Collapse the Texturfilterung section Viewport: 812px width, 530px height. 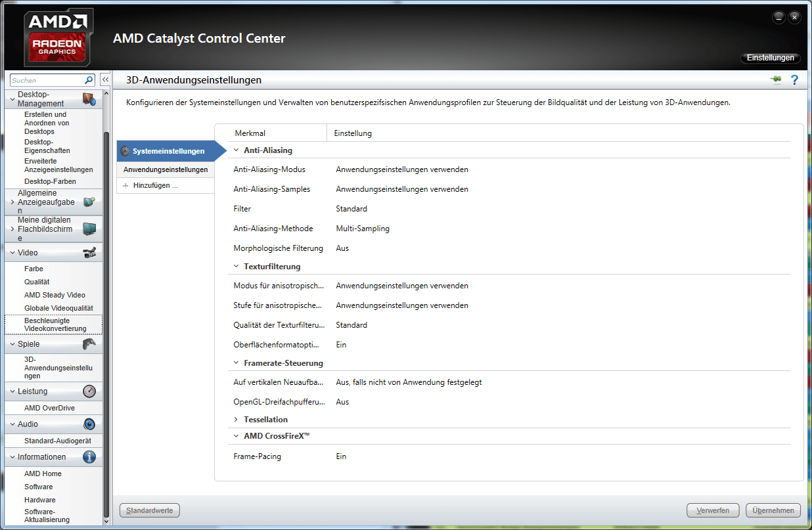click(x=237, y=267)
